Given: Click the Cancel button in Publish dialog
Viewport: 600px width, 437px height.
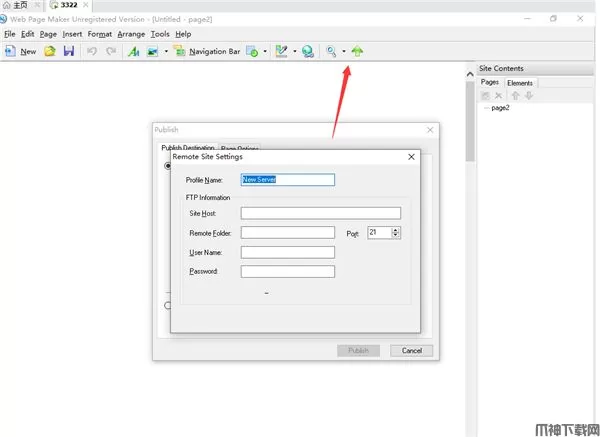Looking at the screenshot, I should 411,351.
